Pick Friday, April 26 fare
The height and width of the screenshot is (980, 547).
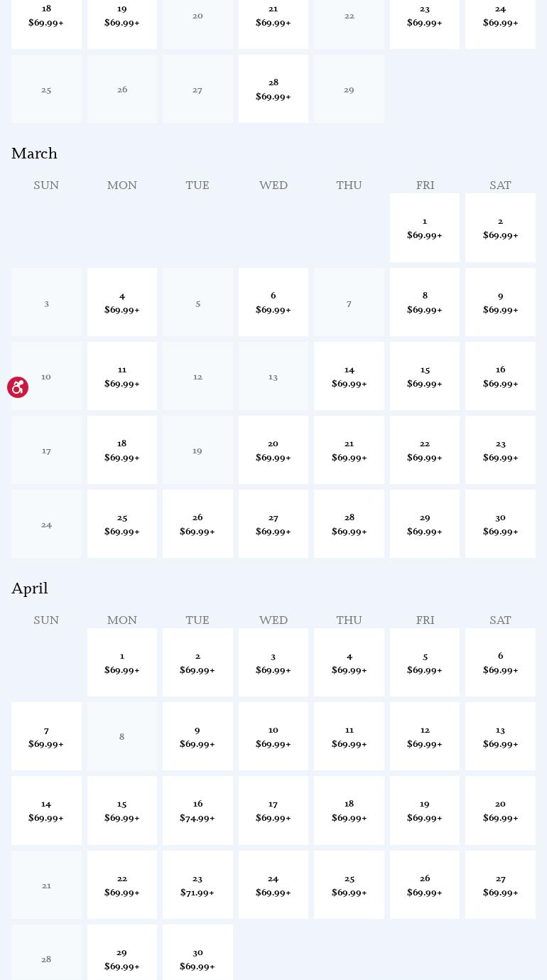[x=425, y=885]
